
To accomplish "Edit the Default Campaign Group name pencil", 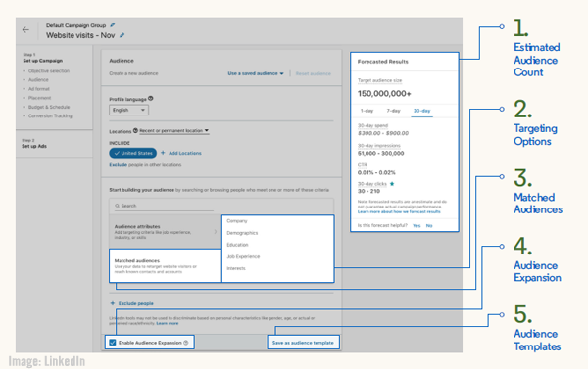I will (113, 25).
